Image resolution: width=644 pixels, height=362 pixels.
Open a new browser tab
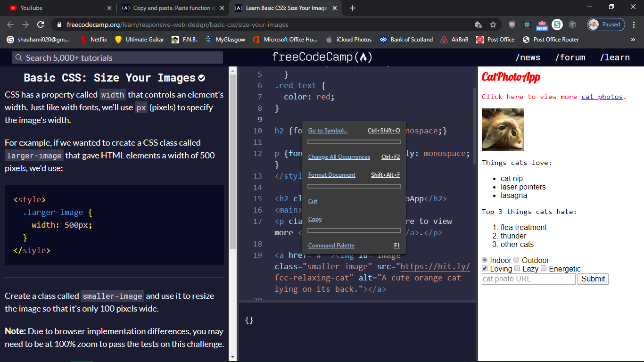(353, 8)
